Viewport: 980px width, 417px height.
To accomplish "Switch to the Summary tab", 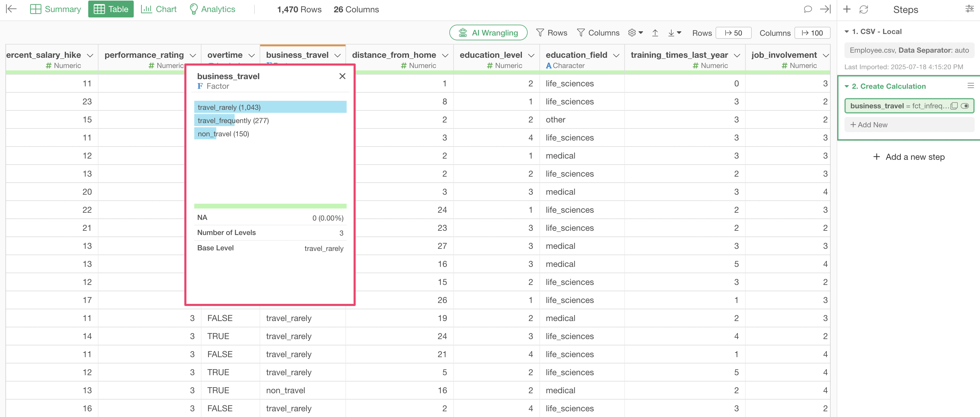I will click(55, 9).
